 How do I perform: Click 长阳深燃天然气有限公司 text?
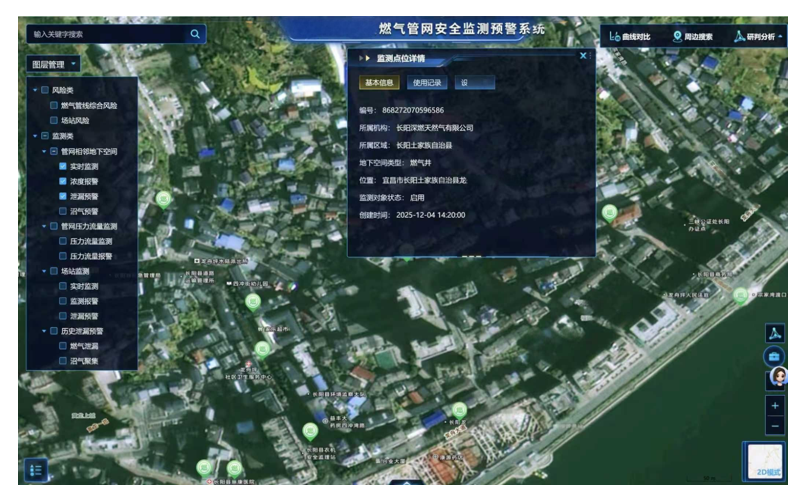point(434,127)
